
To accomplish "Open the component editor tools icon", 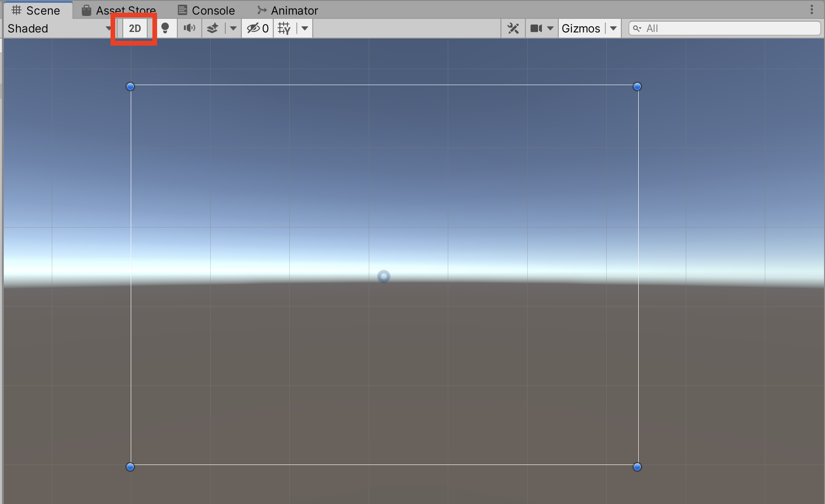I will (x=513, y=29).
